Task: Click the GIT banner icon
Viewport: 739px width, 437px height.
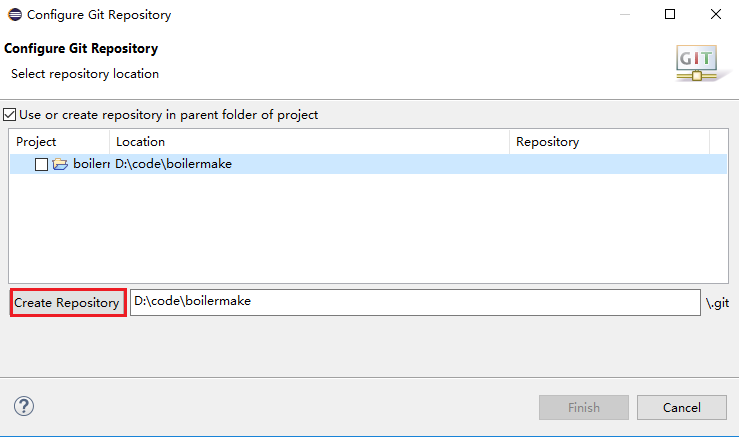Action: [696, 62]
